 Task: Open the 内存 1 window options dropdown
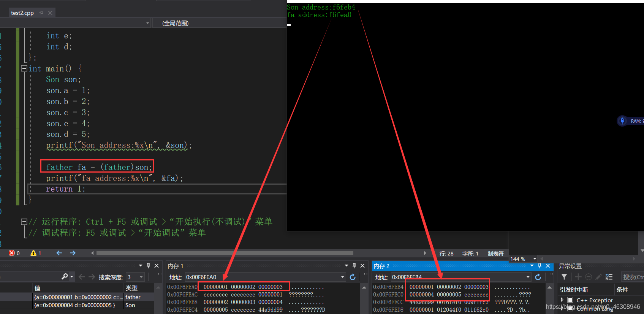(x=346, y=266)
